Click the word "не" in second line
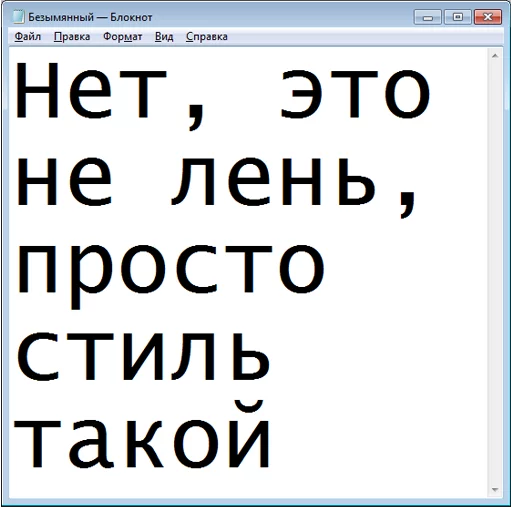 point(64,181)
